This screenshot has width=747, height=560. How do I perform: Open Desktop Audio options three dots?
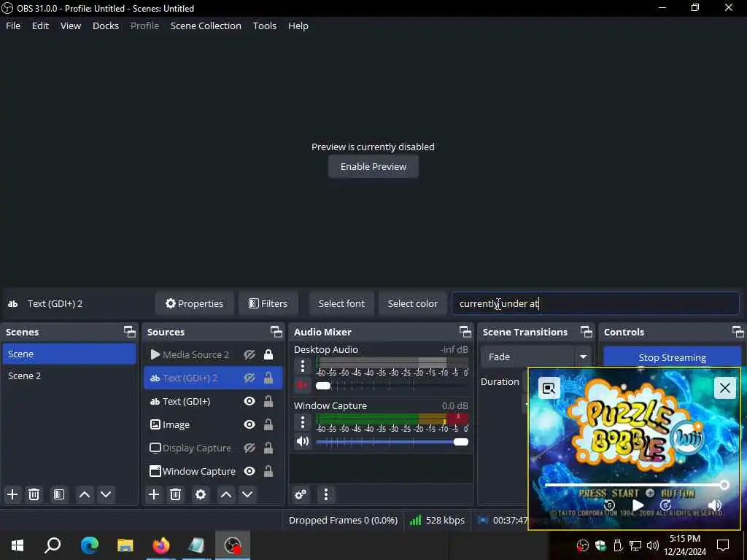click(x=303, y=366)
